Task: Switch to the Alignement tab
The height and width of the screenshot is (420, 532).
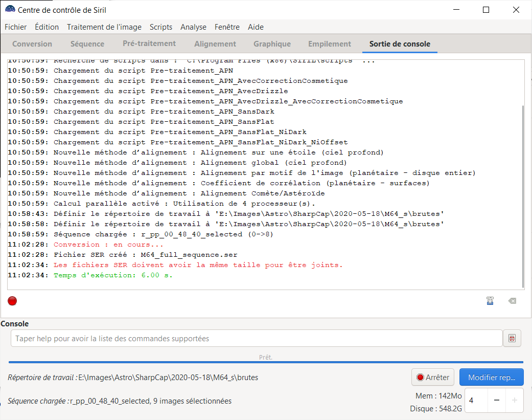Action: pos(215,44)
